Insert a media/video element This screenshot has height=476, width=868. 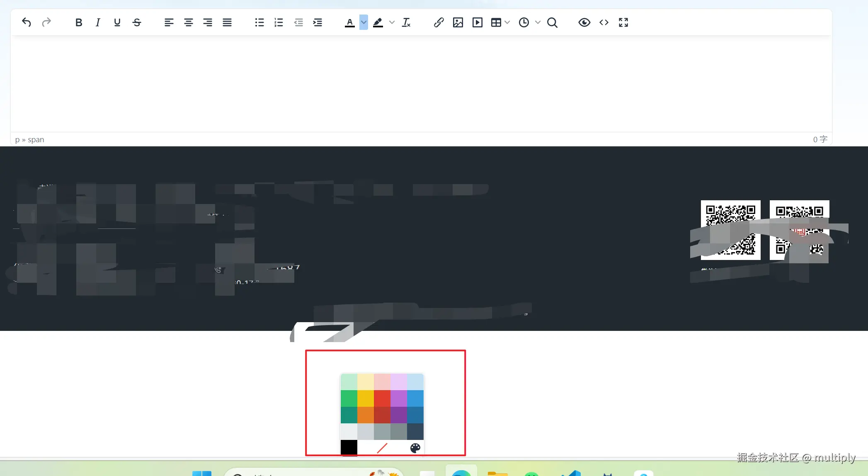(477, 22)
